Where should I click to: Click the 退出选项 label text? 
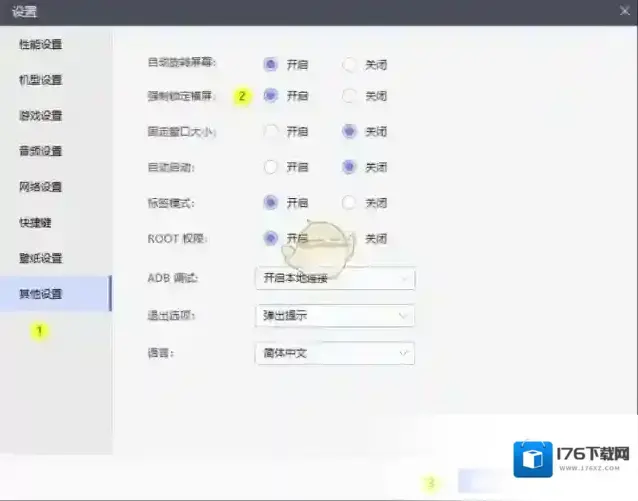[x=171, y=315]
